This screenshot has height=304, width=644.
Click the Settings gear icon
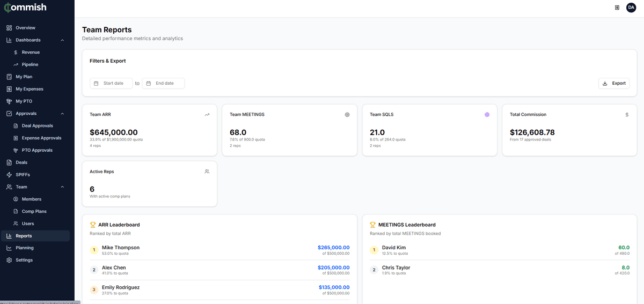9,261
